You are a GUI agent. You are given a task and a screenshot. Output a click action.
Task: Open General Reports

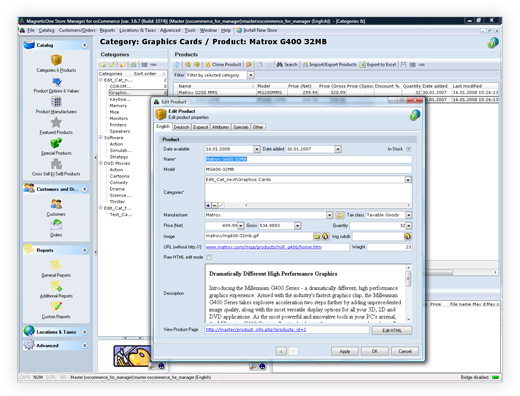point(56,269)
